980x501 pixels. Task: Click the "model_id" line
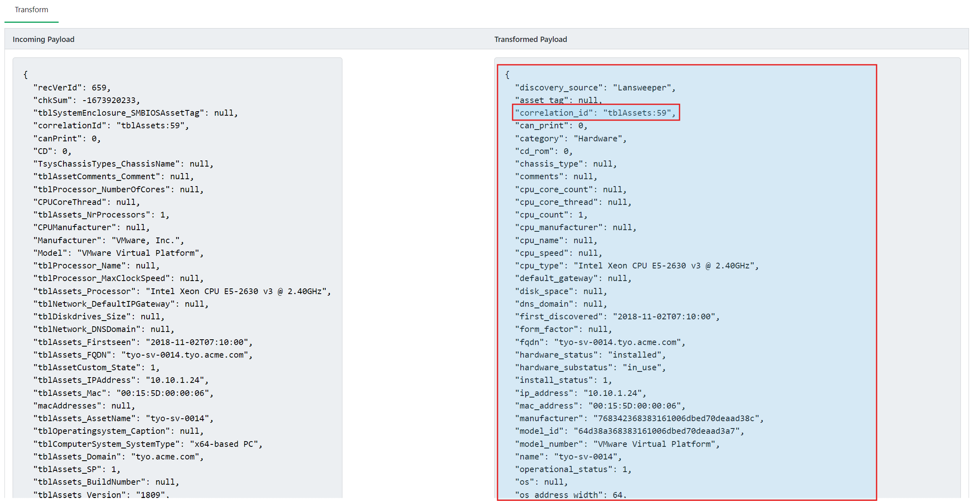tap(630, 431)
